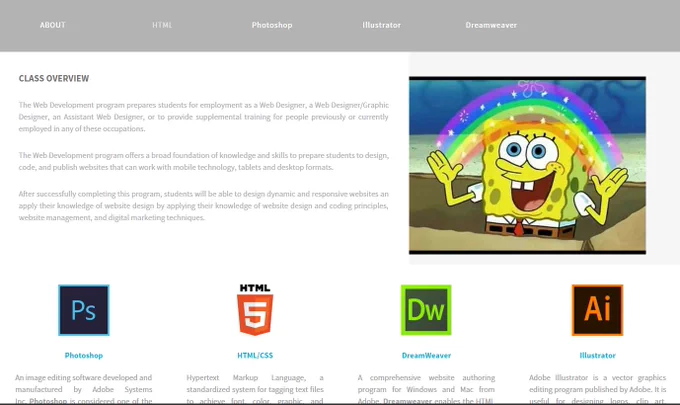Image resolution: width=680 pixels, height=405 pixels.
Task: Select Photoshop in the top navigation bar
Action: (x=272, y=25)
